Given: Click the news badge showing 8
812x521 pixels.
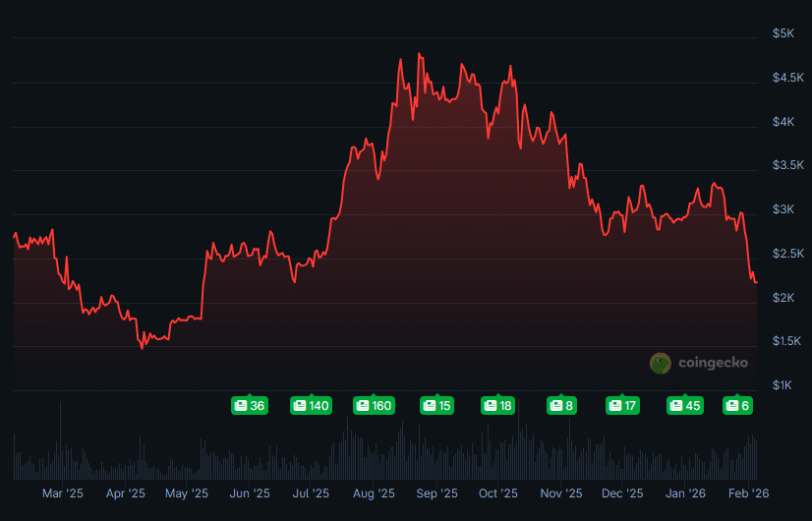Looking at the screenshot, I should (x=560, y=405).
